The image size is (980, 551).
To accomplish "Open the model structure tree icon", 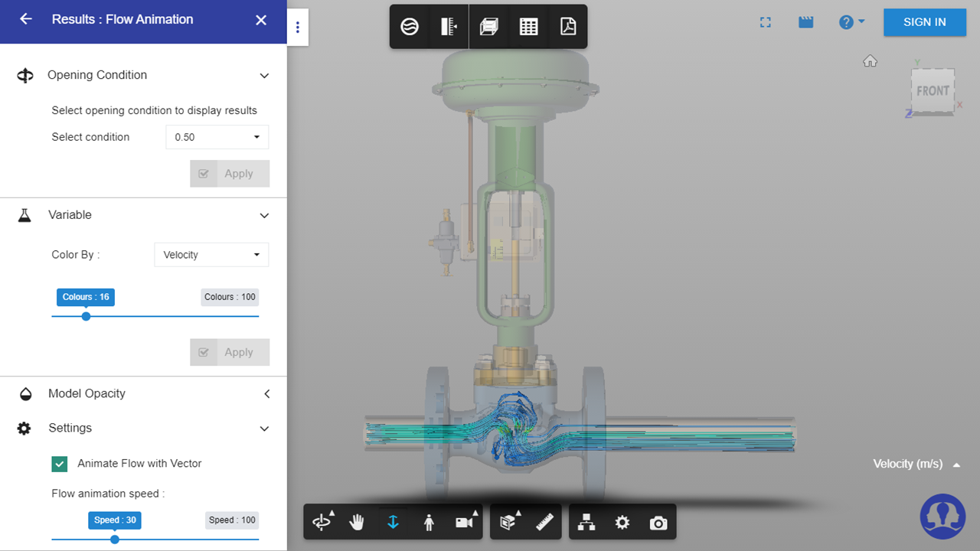I will (x=586, y=522).
